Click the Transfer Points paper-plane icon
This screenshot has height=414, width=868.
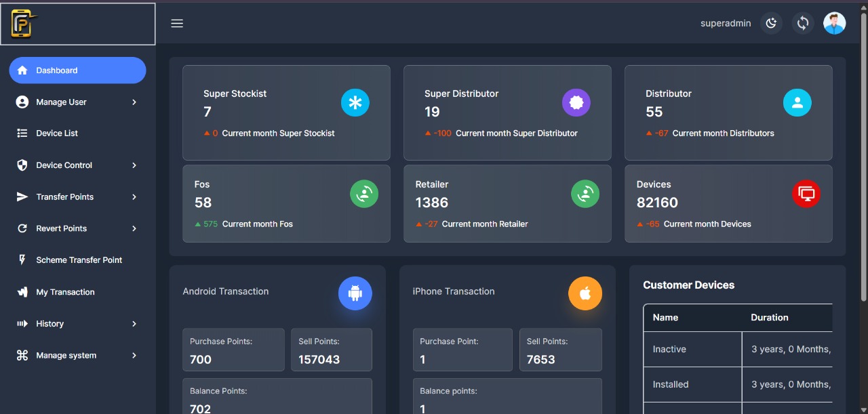click(22, 197)
